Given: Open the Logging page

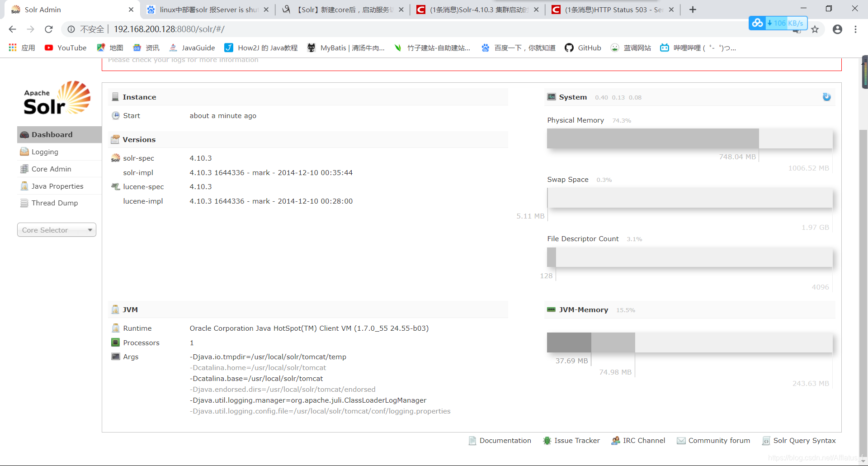Looking at the screenshot, I should 59,152.
